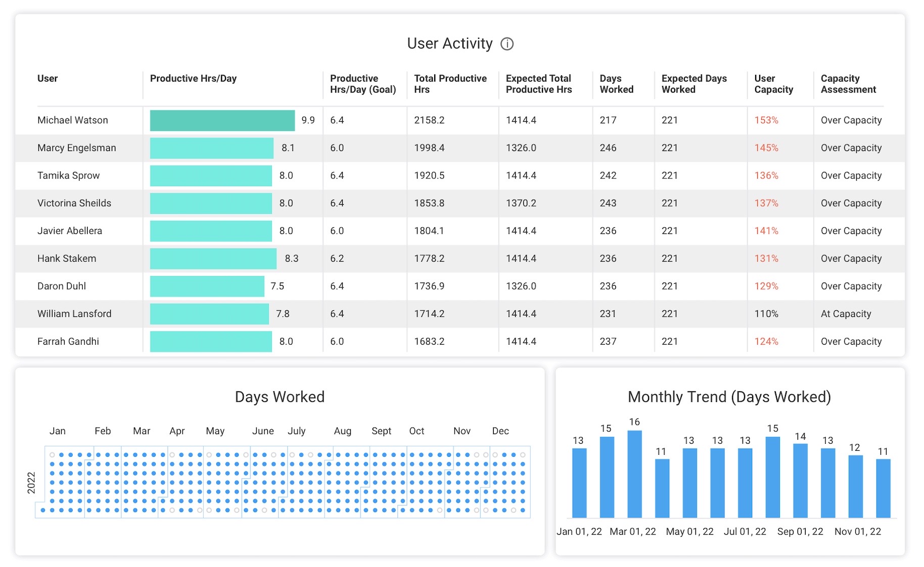
Task: Click Daron Duhl's 7.5 productive hours bar
Action: coord(207,287)
